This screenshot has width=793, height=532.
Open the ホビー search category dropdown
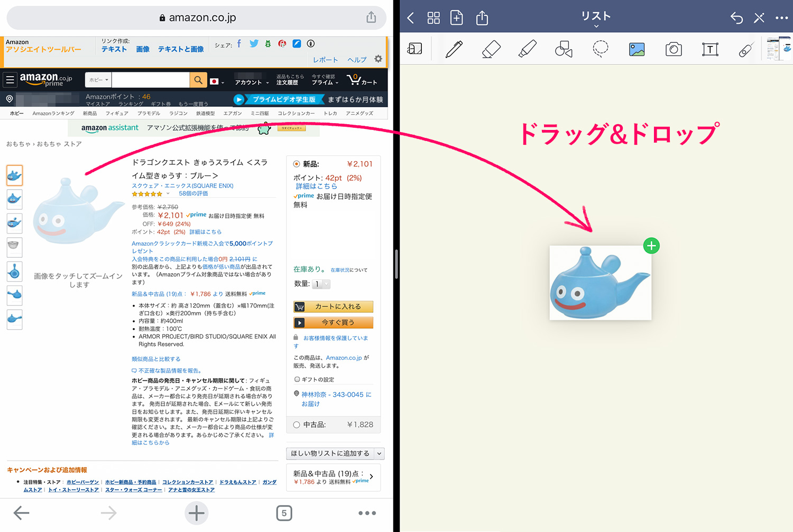[98, 80]
